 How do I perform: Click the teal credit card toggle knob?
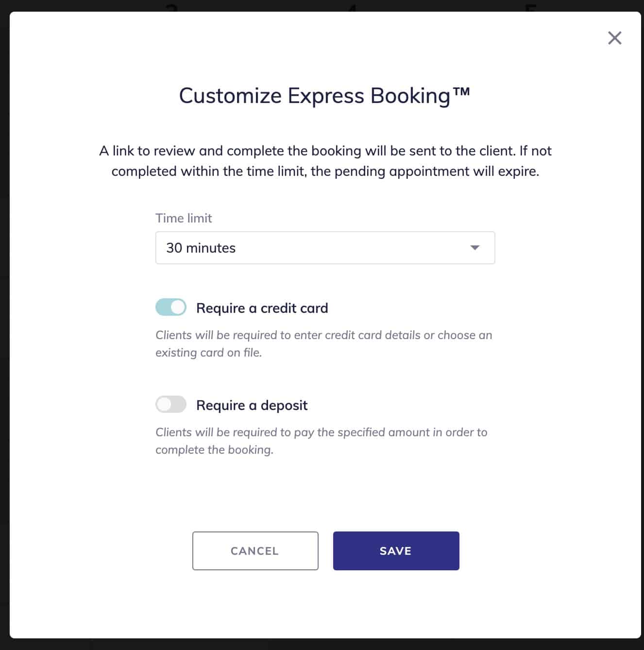click(177, 308)
